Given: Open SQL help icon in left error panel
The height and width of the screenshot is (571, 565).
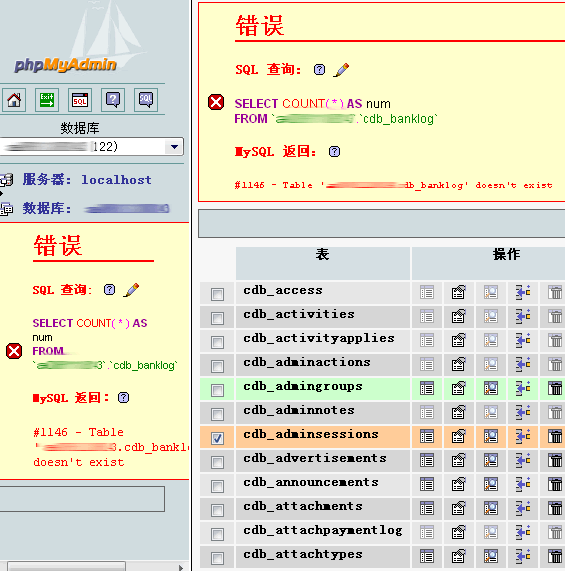Looking at the screenshot, I should pos(109,290).
